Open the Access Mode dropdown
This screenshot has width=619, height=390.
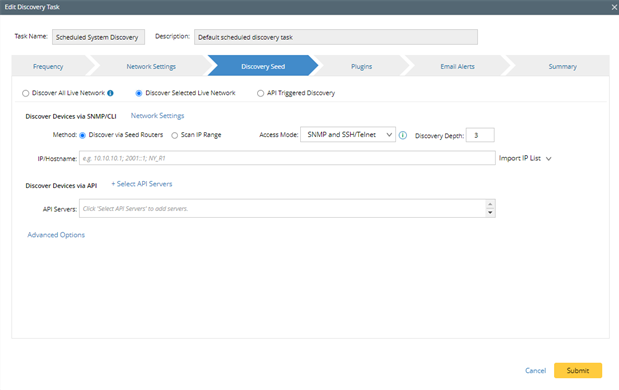[x=348, y=135]
